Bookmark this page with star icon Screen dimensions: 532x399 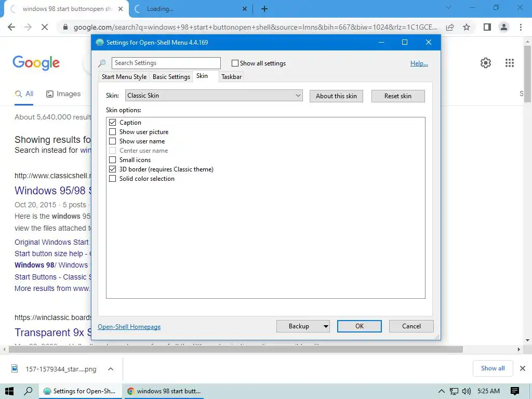pos(467,27)
